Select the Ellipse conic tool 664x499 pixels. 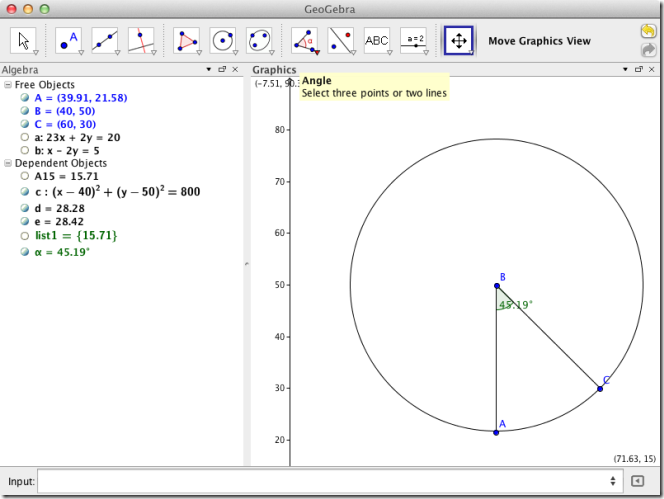260,41
